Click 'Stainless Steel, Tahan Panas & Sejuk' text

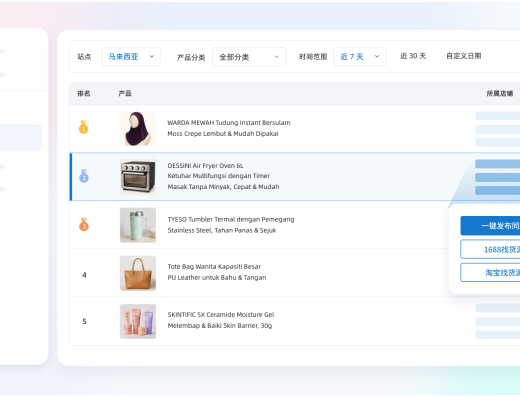[x=222, y=230]
